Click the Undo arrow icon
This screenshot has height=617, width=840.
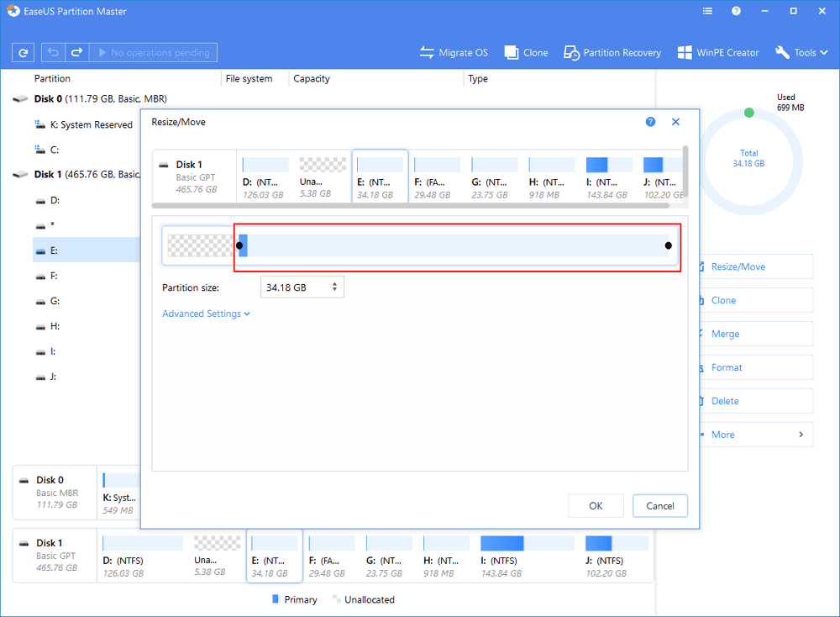coord(52,53)
